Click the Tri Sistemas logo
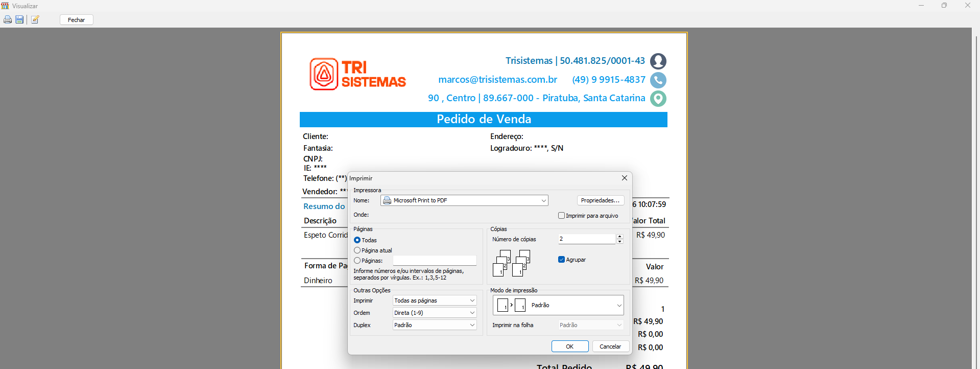Image resolution: width=980 pixels, height=369 pixels. tap(357, 75)
